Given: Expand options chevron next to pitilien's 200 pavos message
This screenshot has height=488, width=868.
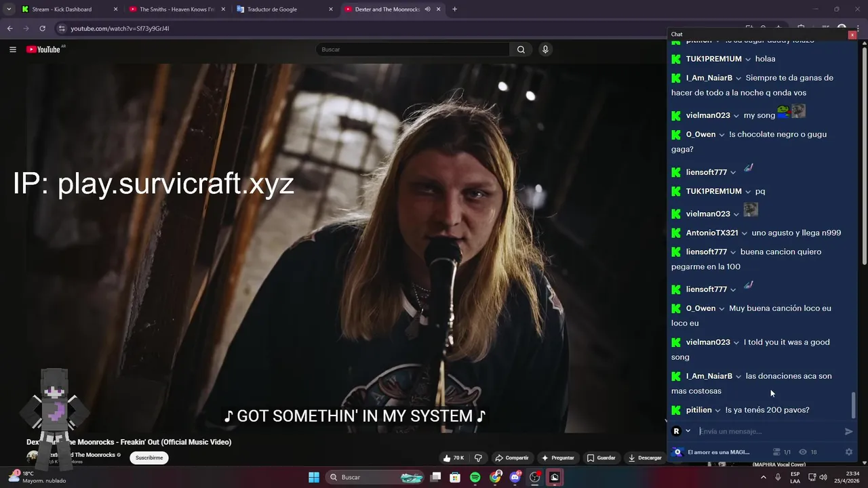Looking at the screenshot, I should pos(717,410).
